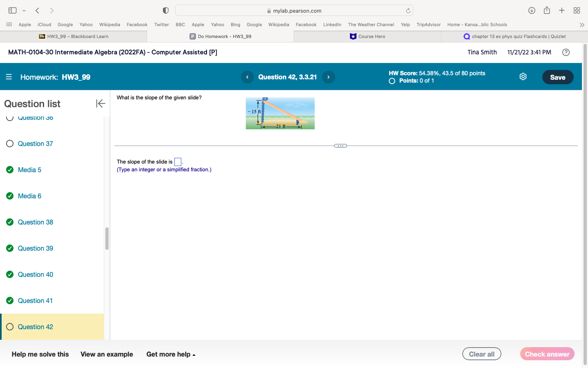Collapse the Question list panel
This screenshot has width=588, height=368.
[100, 103]
